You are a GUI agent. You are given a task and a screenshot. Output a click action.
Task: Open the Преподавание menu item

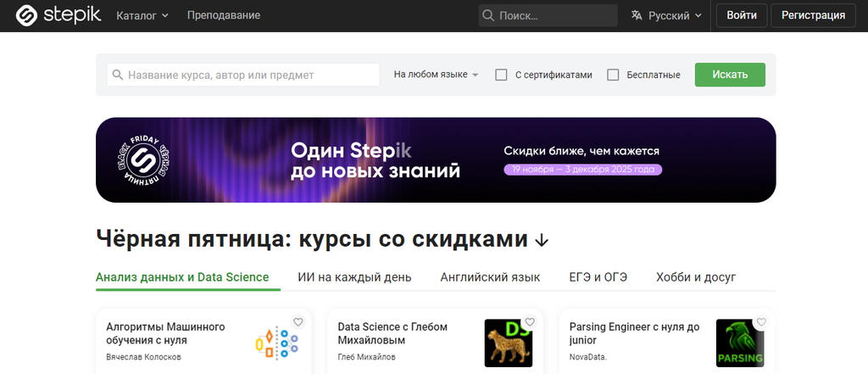224,15
